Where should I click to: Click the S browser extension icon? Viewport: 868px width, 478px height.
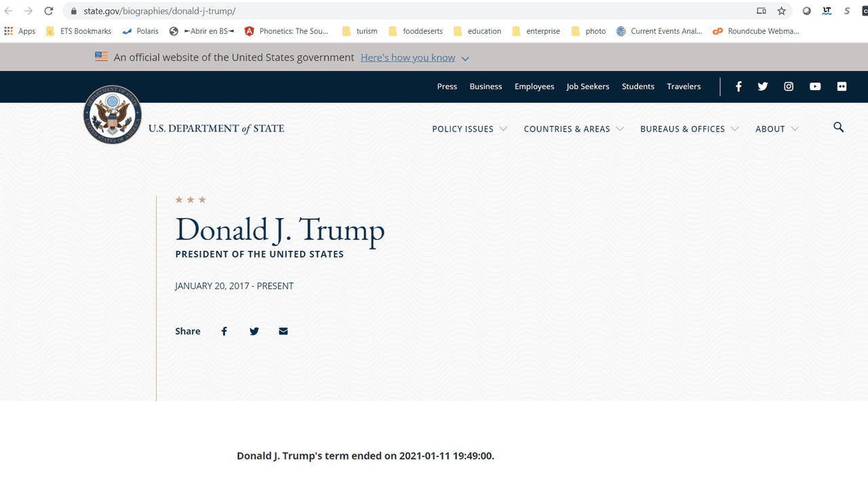(847, 11)
